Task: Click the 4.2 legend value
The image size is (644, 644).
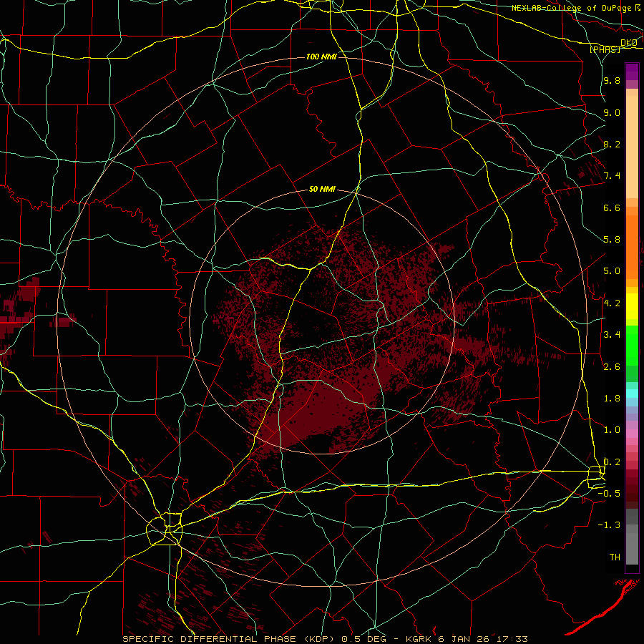Action: pyautogui.click(x=612, y=303)
